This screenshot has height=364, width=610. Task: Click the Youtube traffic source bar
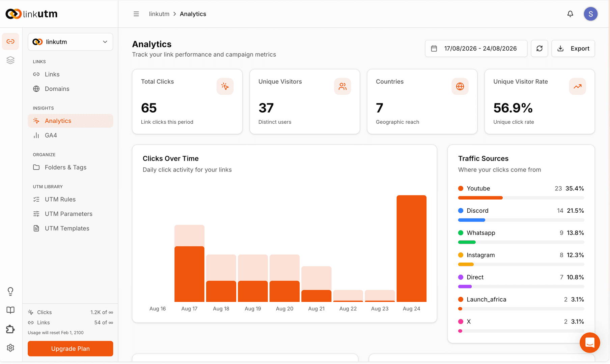pos(521,198)
